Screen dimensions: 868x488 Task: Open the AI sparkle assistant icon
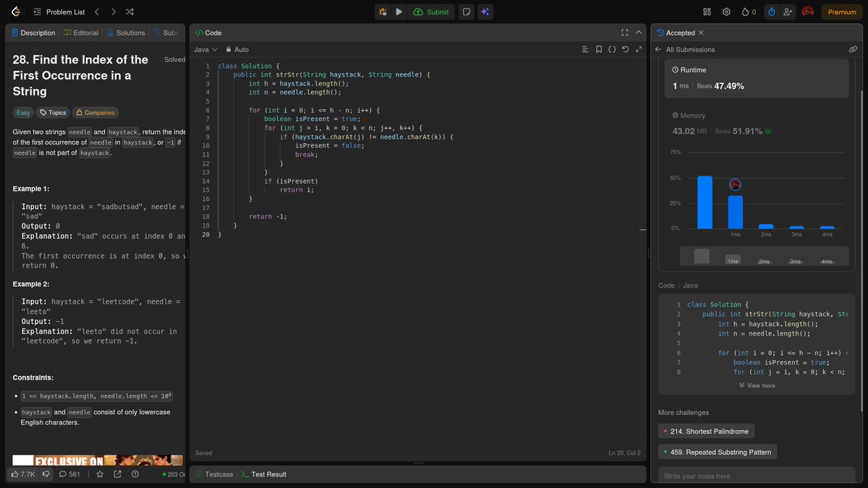(485, 12)
